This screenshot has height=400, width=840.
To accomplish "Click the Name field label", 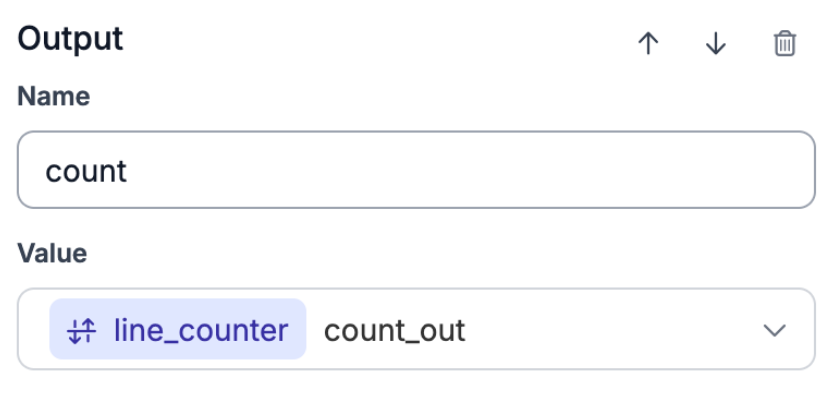I will tap(54, 96).
